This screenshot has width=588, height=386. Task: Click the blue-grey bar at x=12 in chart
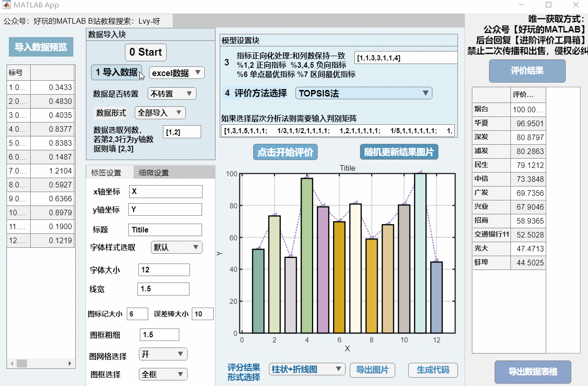tap(437, 297)
